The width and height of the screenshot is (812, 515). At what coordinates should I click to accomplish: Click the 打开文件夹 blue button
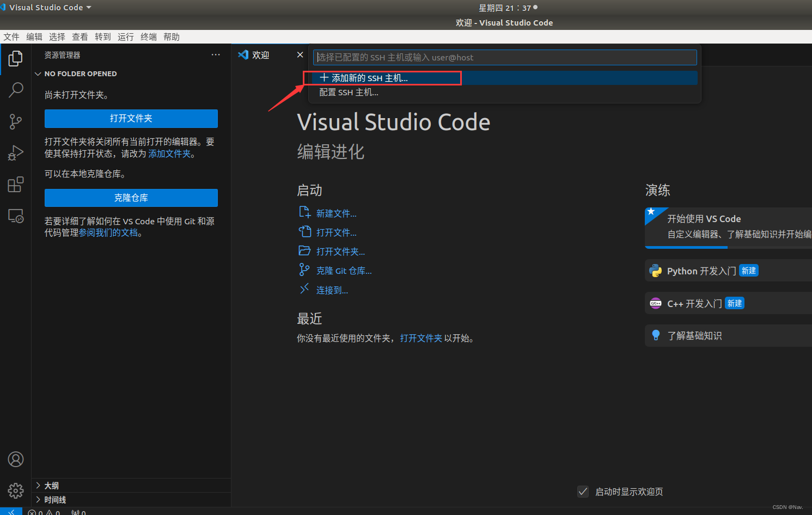tap(131, 118)
